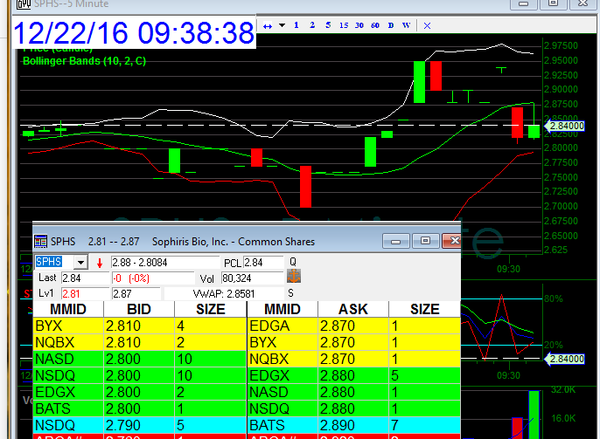Set chart to 15 minute interval
Image resolution: width=600 pixels, height=439 pixels.
(x=343, y=24)
